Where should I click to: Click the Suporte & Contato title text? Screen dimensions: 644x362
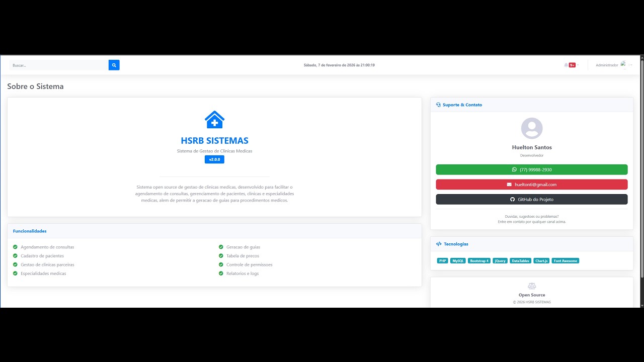(462, 105)
